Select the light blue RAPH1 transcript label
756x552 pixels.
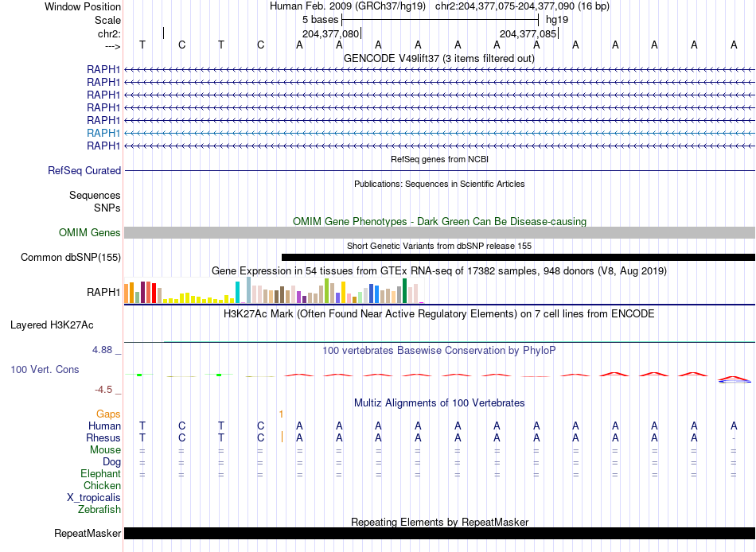(103, 133)
